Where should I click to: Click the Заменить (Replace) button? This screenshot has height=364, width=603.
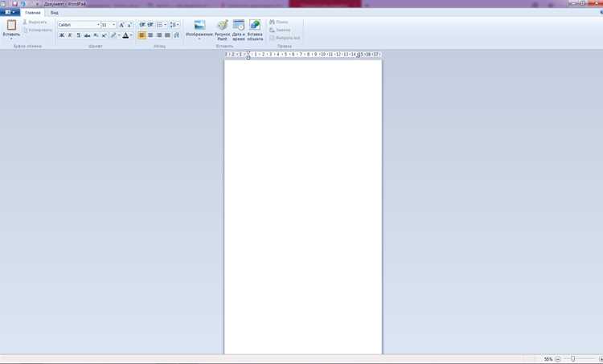click(280, 30)
